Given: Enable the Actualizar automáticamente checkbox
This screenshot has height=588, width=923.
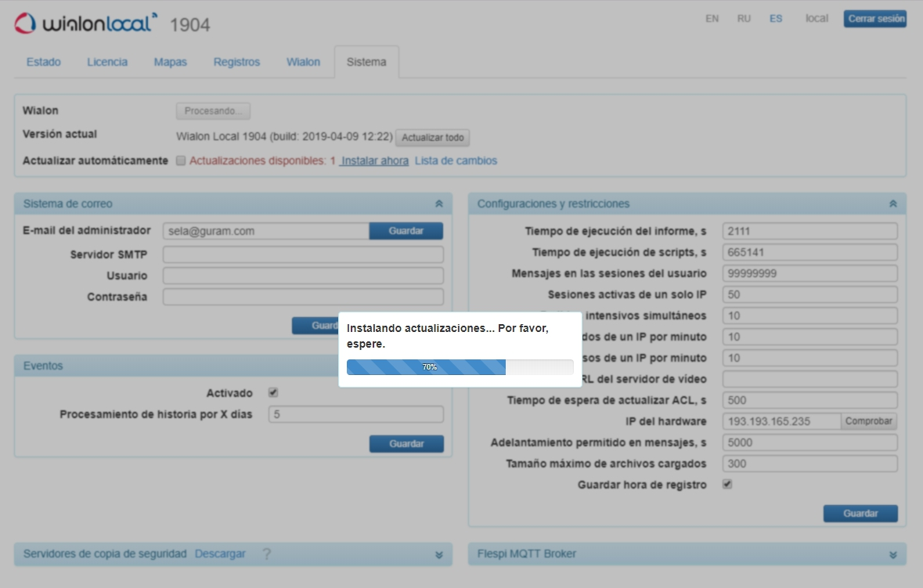Looking at the screenshot, I should (180, 161).
